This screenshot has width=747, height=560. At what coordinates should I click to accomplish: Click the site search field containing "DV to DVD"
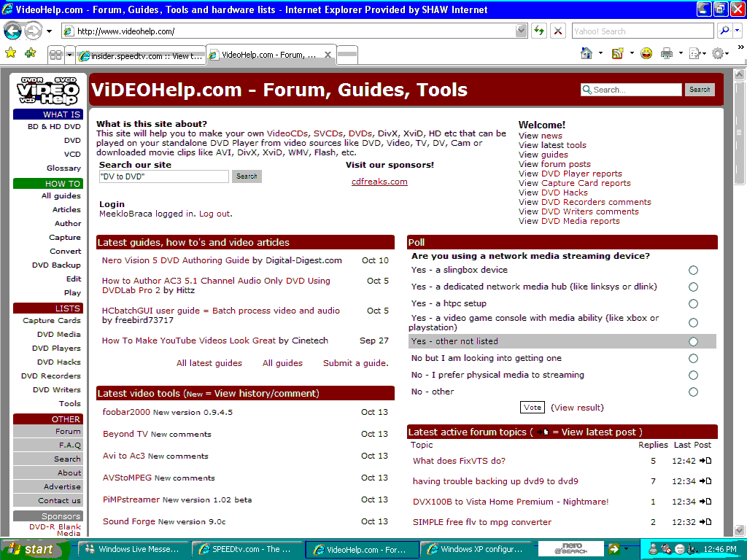164,176
